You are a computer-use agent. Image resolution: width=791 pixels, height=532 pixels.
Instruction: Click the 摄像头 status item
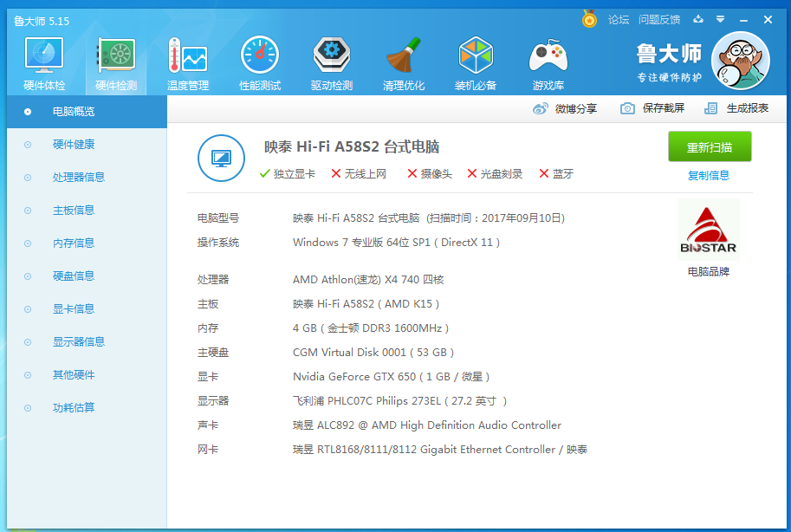click(430, 173)
